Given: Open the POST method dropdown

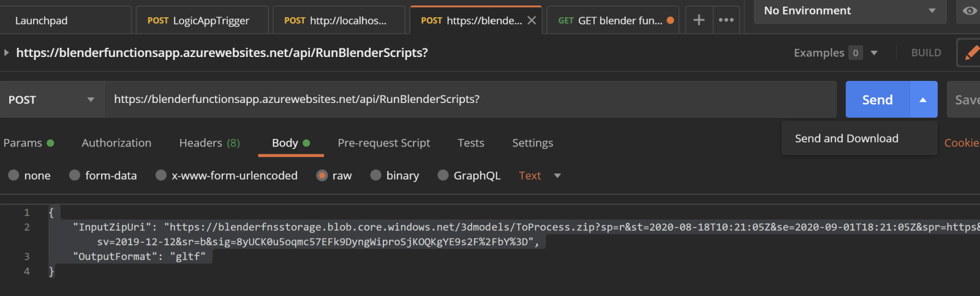Looking at the screenshot, I should coord(52,99).
